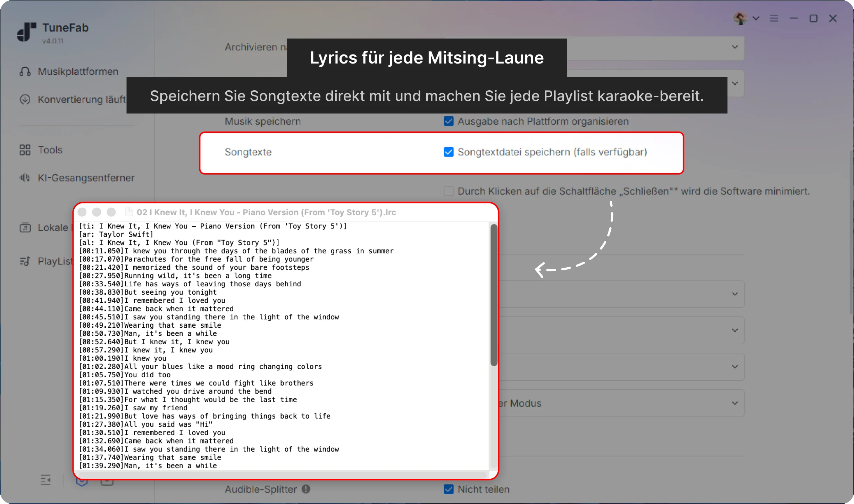
Task: Click the lrc window's zoom circle
Action: 111,212
